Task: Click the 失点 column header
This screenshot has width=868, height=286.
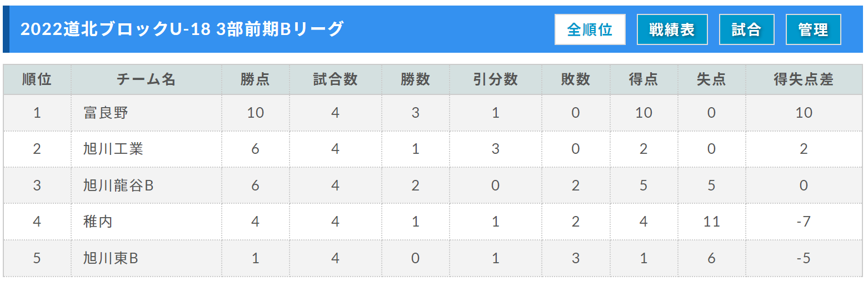Action: point(712,79)
